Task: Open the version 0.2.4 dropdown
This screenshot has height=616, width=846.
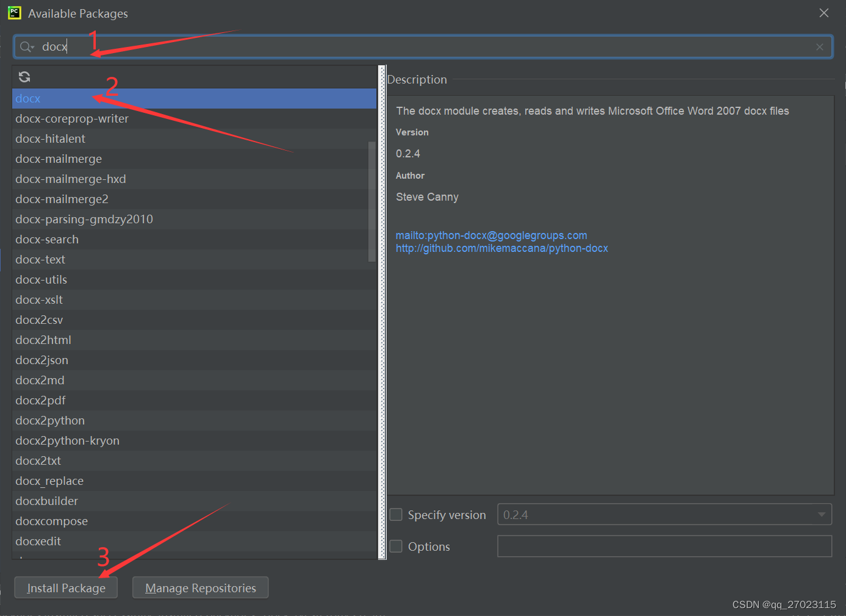Action: tap(665, 515)
